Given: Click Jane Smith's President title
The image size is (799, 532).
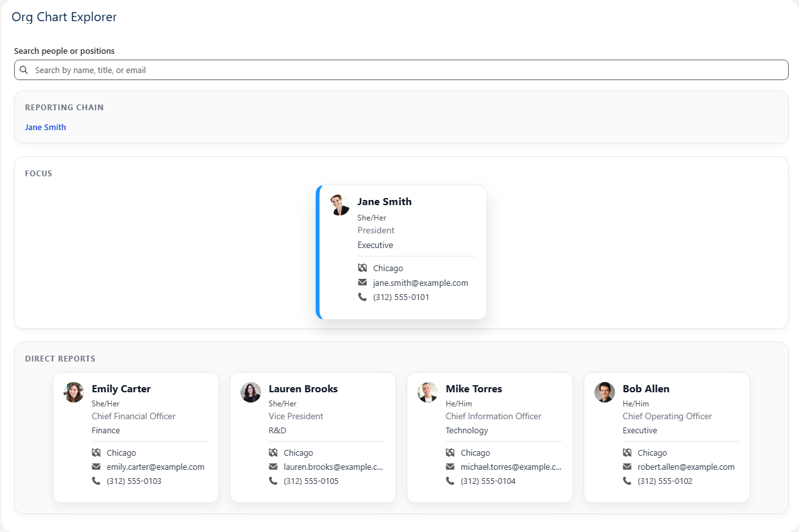Looking at the screenshot, I should pyautogui.click(x=376, y=230).
